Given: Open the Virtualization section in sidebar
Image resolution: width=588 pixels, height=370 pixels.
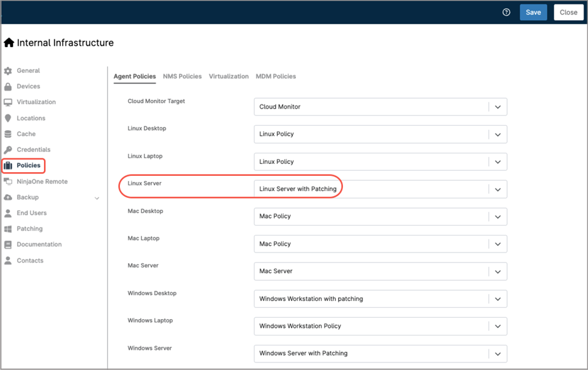Looking at the screenshot, I should 9,102.
